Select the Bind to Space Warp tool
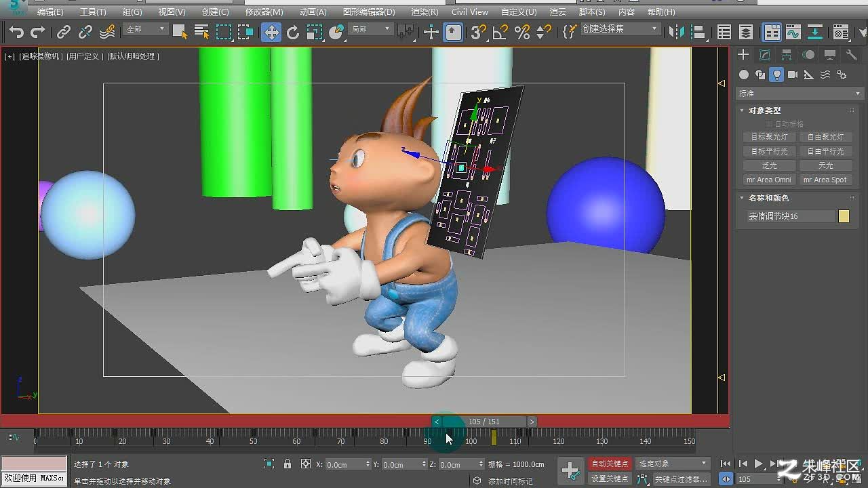Image resolution: width=868 pixels, height=488 pixels. (x=107, y=32)
